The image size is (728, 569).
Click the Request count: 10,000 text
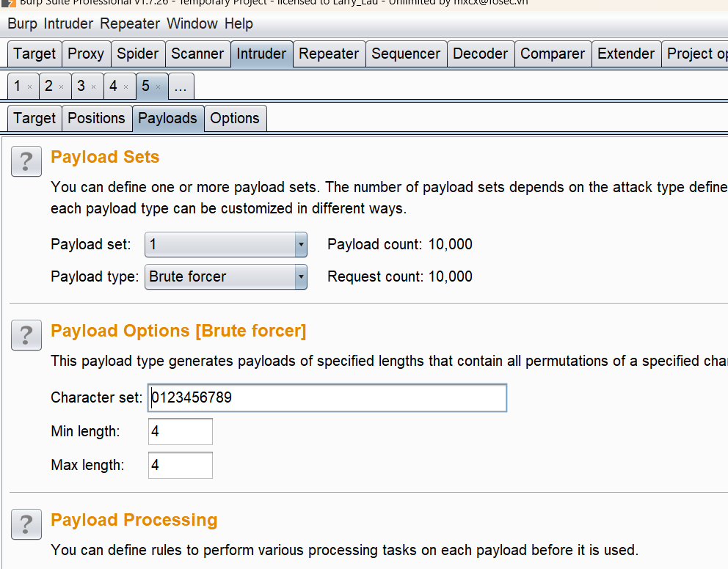(x=400, y=277)
